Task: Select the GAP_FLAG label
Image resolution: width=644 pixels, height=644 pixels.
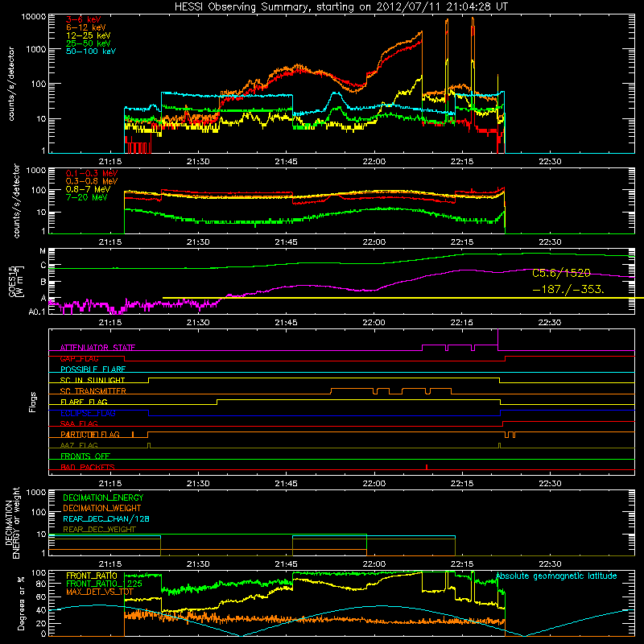Action: pyautogui.click(x=79, y=358)
